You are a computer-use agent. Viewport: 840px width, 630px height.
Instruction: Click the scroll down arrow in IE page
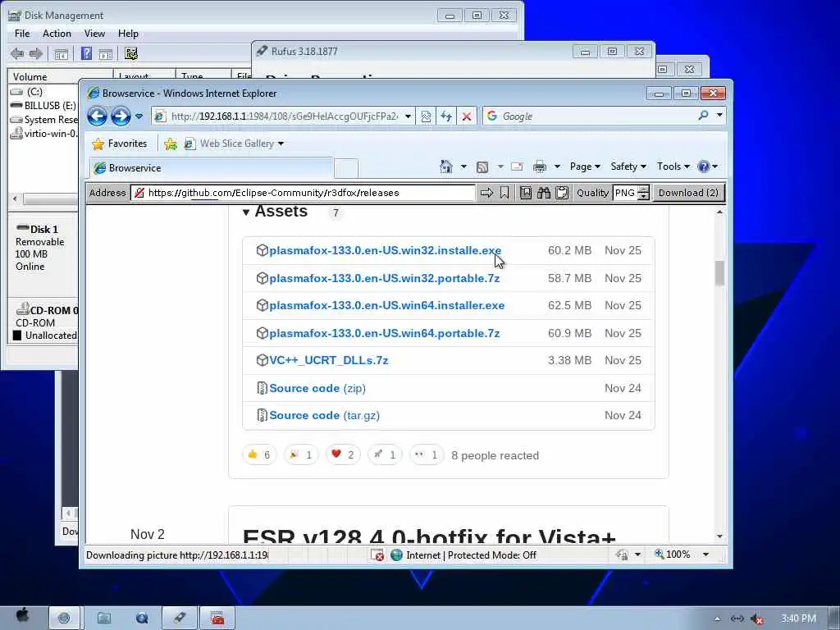(719, 536)
